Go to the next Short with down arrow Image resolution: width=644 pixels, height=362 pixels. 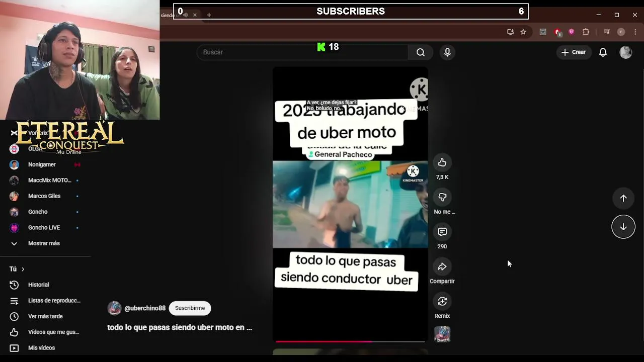[623, 227]
